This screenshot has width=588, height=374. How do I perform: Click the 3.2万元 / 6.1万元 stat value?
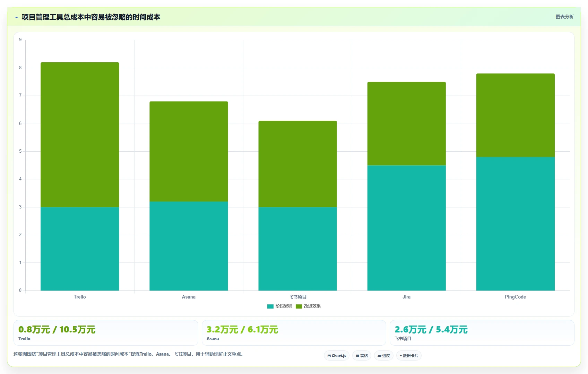click(x=242, y=330)
